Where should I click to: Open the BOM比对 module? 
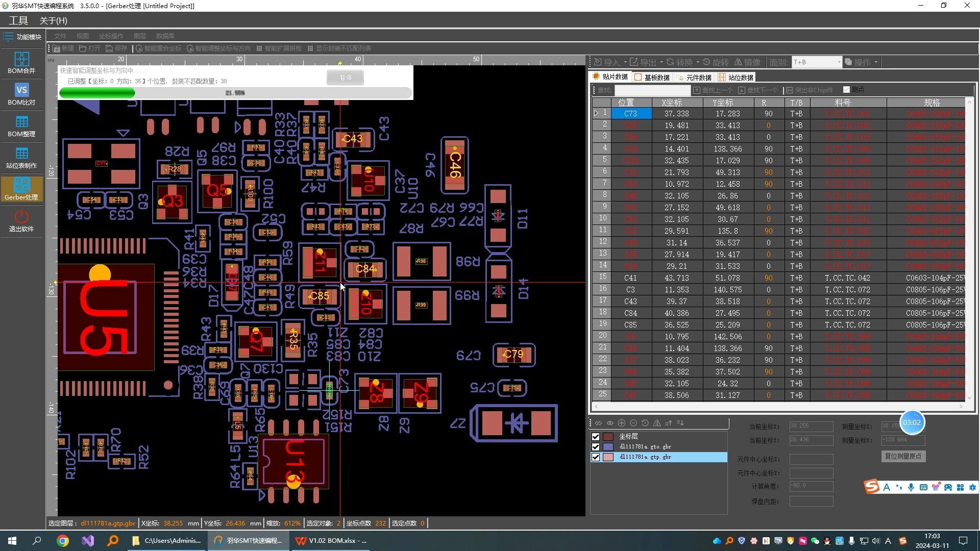(x=21, y=94)
